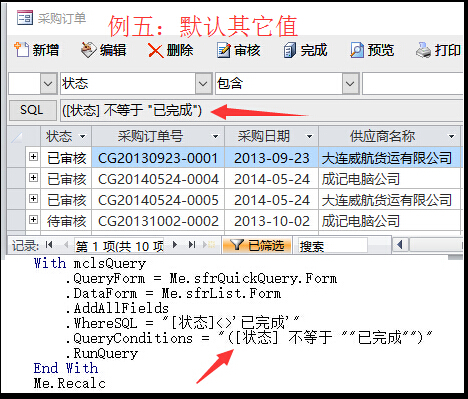Click date 2013-09-23 cell
This screenshot has height=399, width=468.
coord(272,158)
